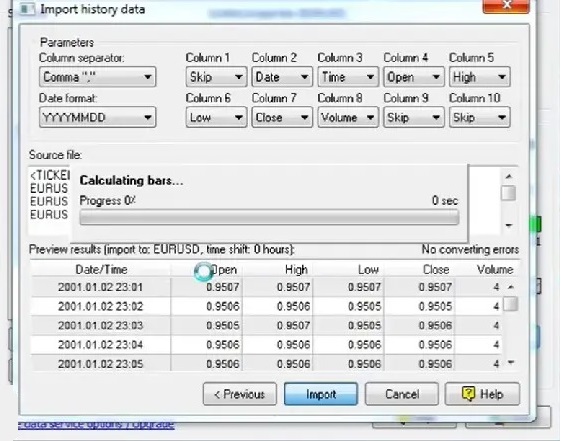Click High value 0.9507 in 23:03 row
The image size is (561, 441).
coord(293,325)
